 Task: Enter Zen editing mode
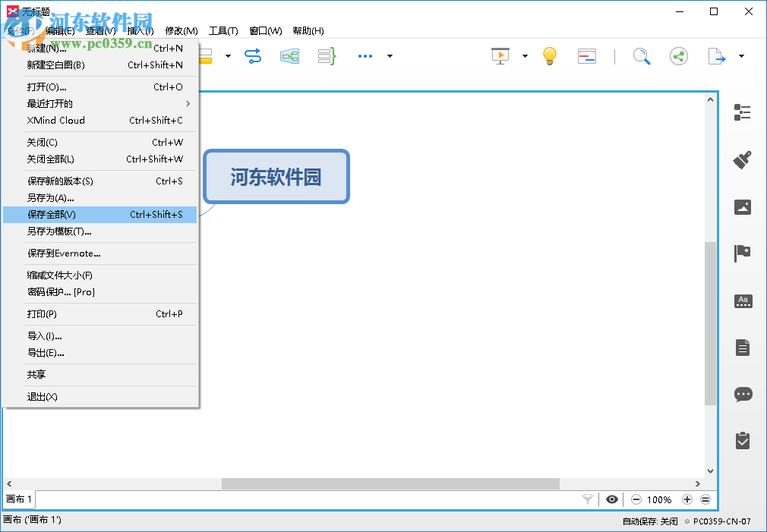(586, 55)
